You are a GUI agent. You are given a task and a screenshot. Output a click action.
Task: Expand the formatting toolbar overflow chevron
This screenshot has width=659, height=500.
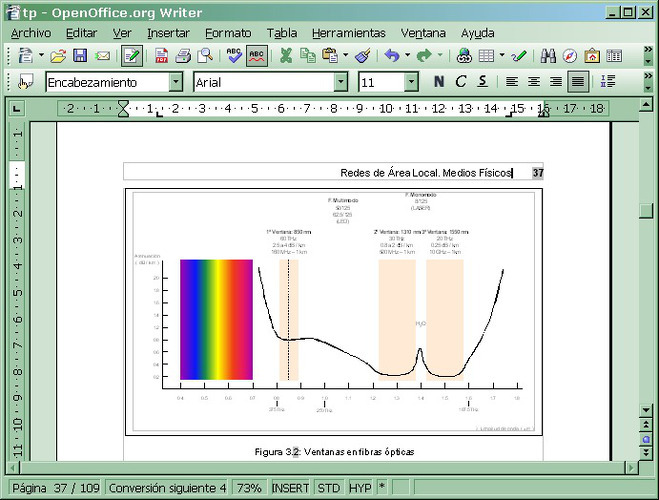coord(648,76)
